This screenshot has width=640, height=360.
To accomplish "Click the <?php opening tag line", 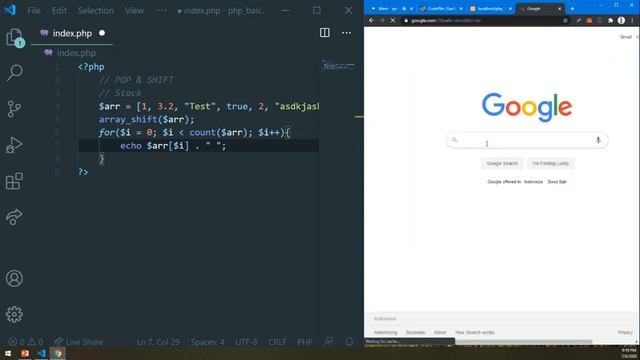I will pyautogui.click(x=91, y=67).
